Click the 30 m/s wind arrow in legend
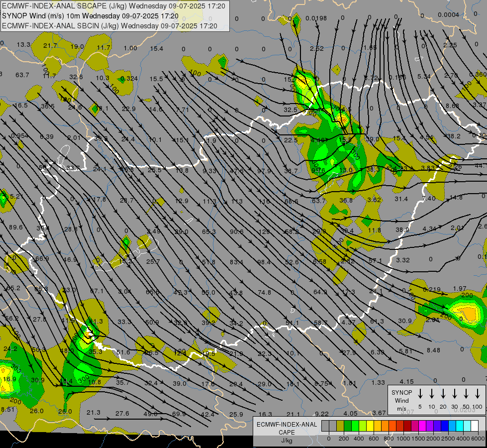 (x=454, y=394)
